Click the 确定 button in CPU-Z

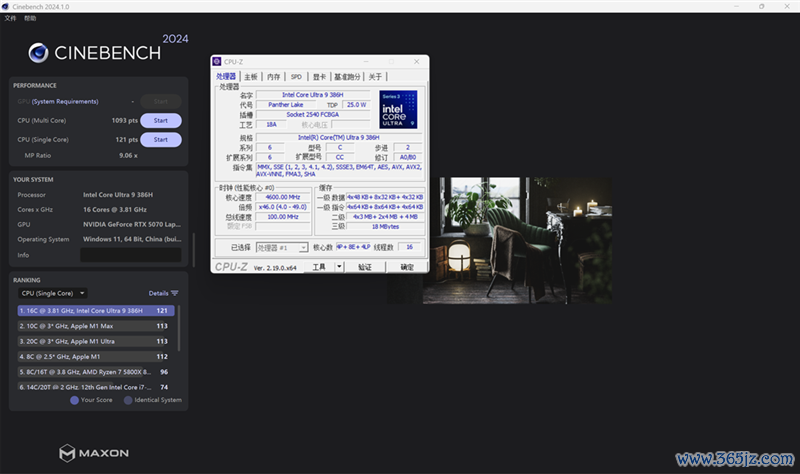click(x=407, y=267)
